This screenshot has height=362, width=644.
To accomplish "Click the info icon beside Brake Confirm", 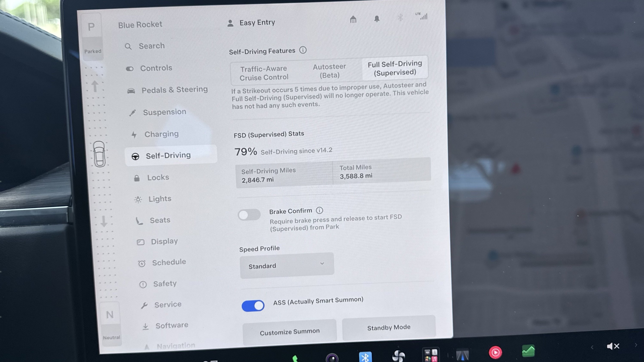I will [319, 210].
